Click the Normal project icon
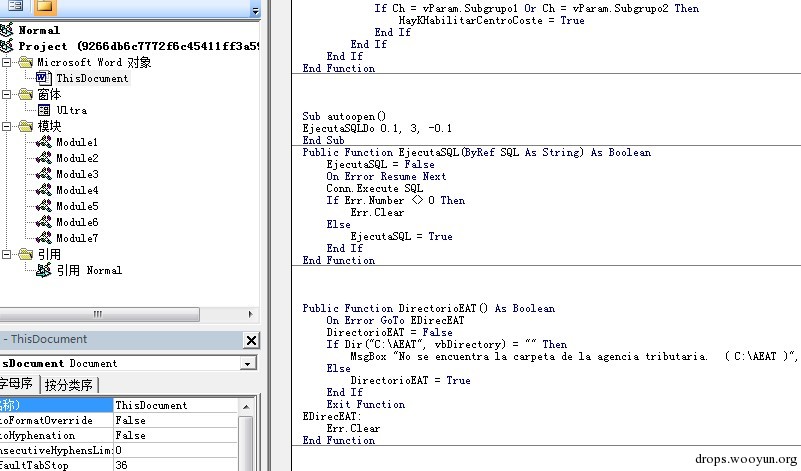This screenshot has width=801, height=471. [x=7, y=30]
